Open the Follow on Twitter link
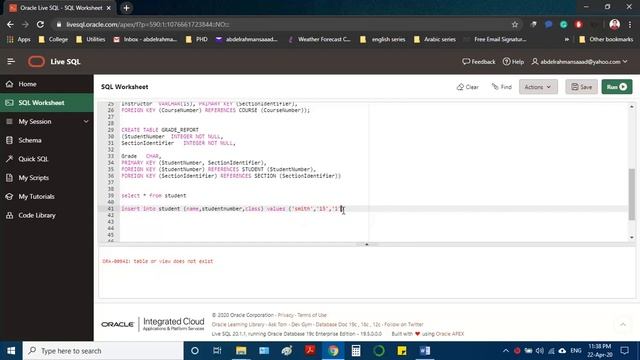The width and height of the screenshot is (640, 360). point(404,324)
